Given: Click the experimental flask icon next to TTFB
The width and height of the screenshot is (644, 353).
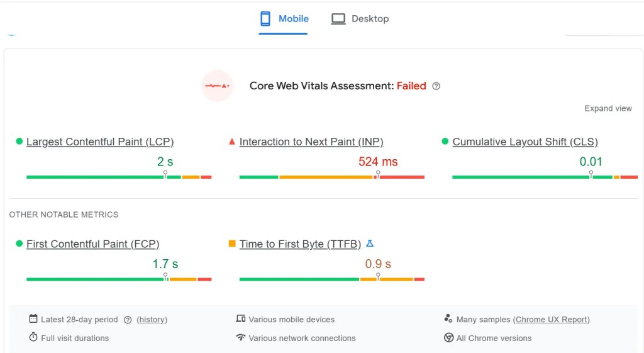Looking at the screenshot, I should (370, 244).
